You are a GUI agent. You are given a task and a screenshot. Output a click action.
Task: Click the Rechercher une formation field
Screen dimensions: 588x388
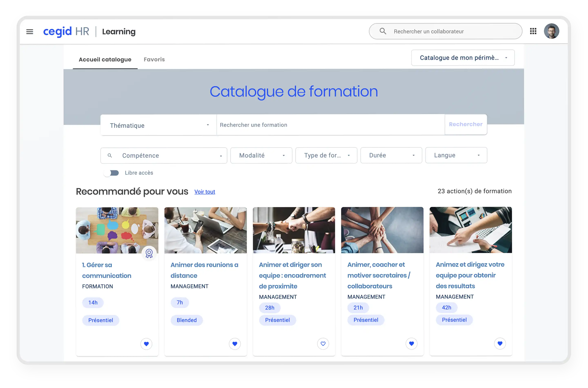(330, 125)
